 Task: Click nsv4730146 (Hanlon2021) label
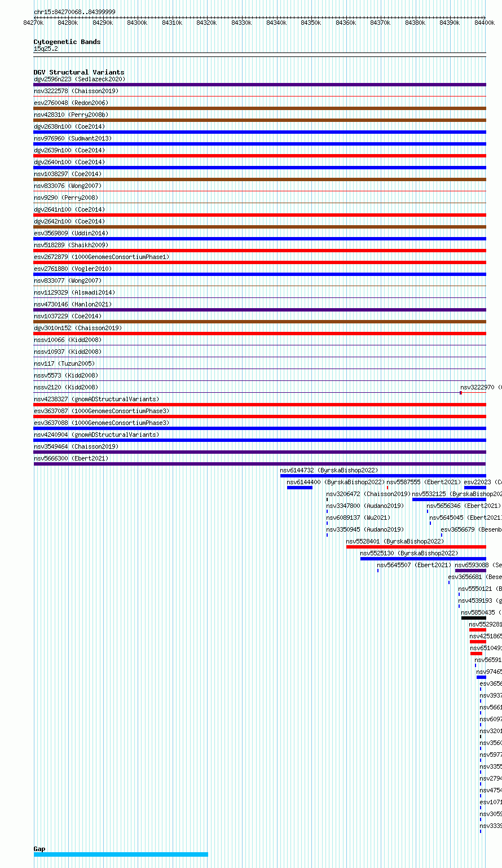73,304
